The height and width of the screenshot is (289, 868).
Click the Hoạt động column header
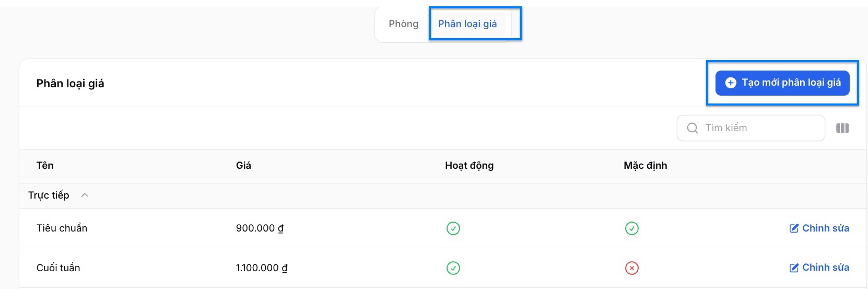pos(469,166)
